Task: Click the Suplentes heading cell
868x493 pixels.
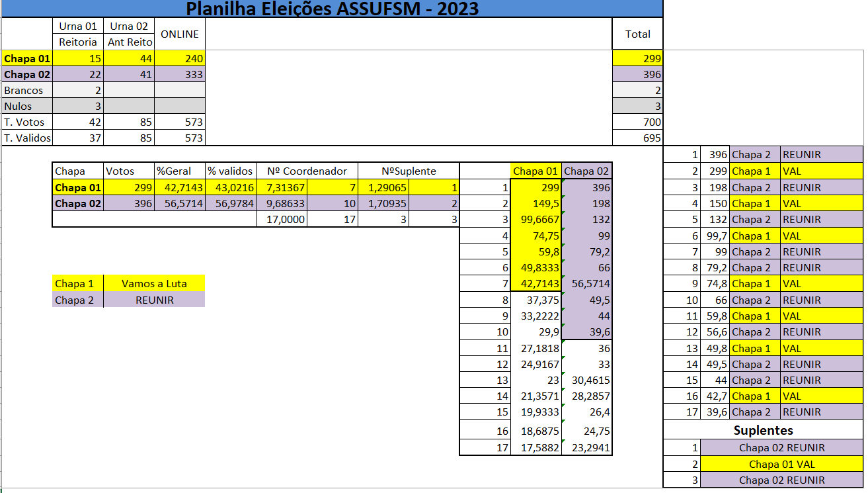Action: (x=763, y=430)
